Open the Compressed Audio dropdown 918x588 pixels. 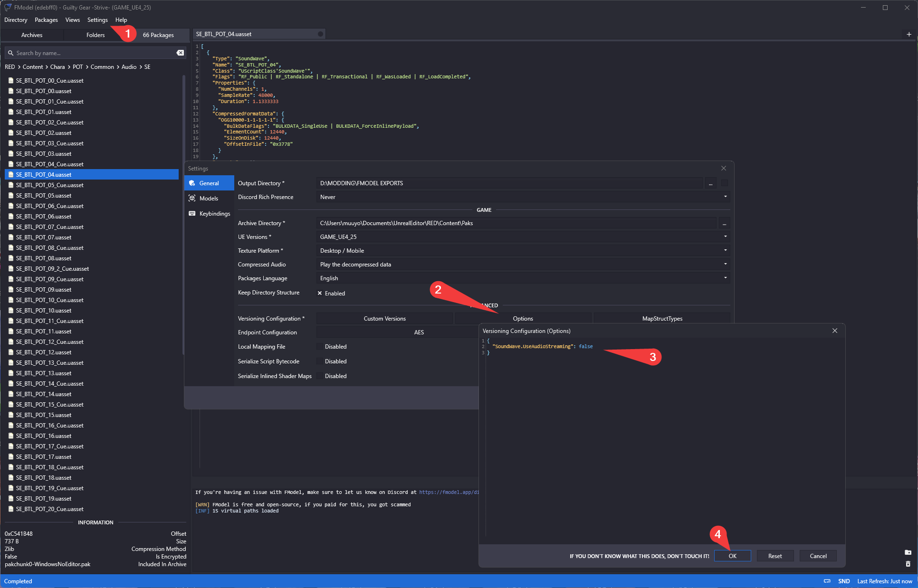point(523,264)
